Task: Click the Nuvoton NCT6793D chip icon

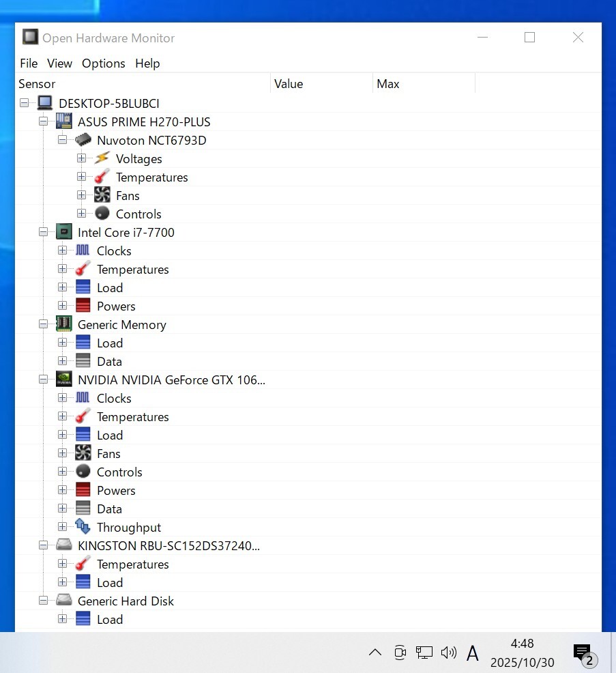Action: pyautogui.click(x=83, y=140)
